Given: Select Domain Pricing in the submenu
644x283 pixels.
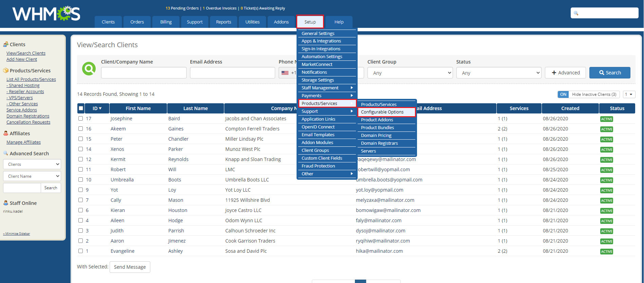Looking at the screenshot, I should [386, 135].
